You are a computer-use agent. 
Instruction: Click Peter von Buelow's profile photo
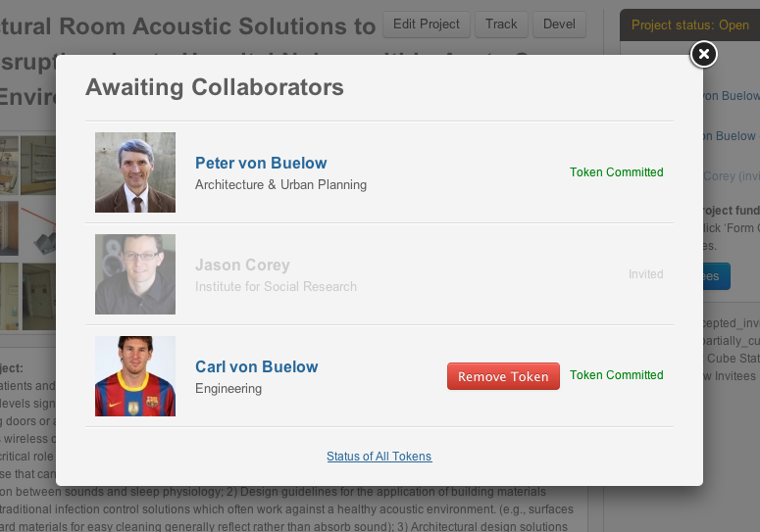[x=135, y=172]
